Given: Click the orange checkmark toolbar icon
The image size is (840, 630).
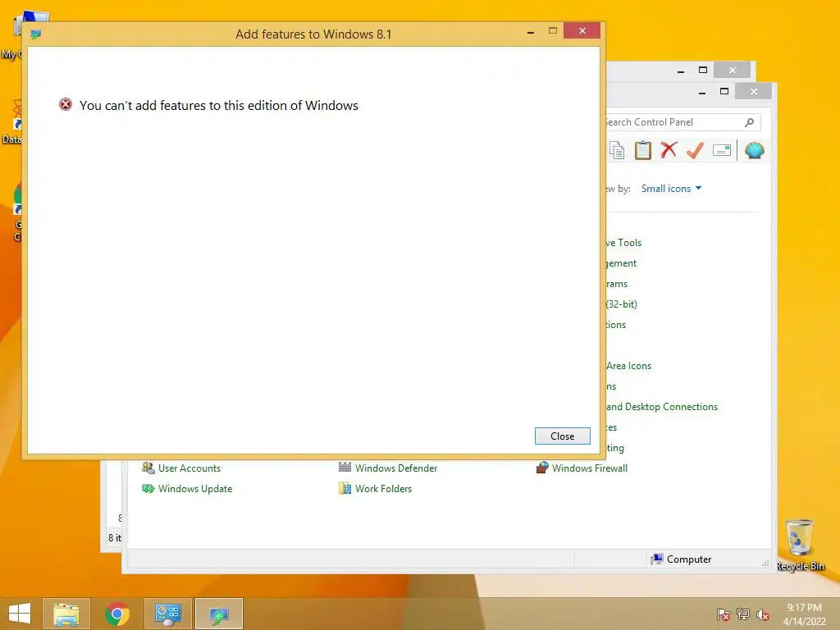Looking at the screenshot, I should click(x=695, y=151).
